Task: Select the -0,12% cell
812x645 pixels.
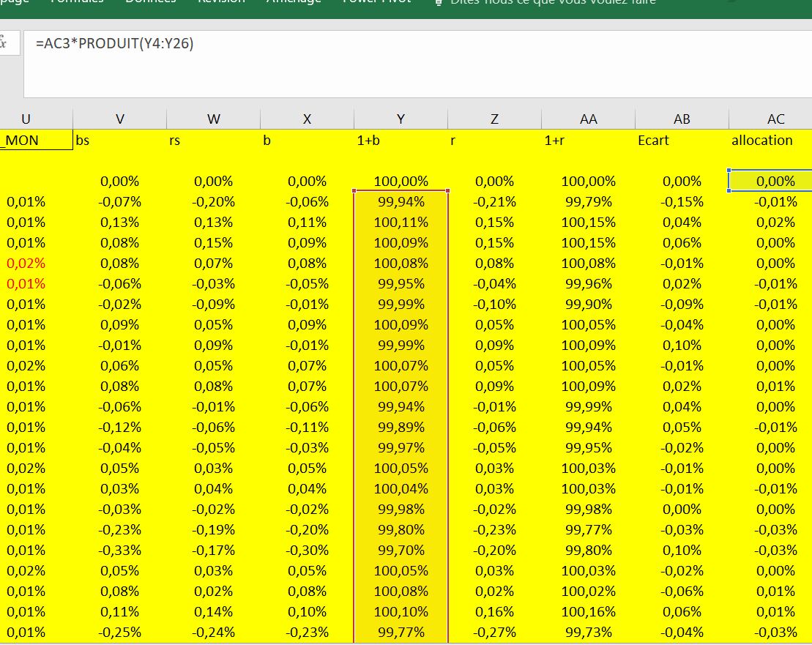Action: click(119, 427)
